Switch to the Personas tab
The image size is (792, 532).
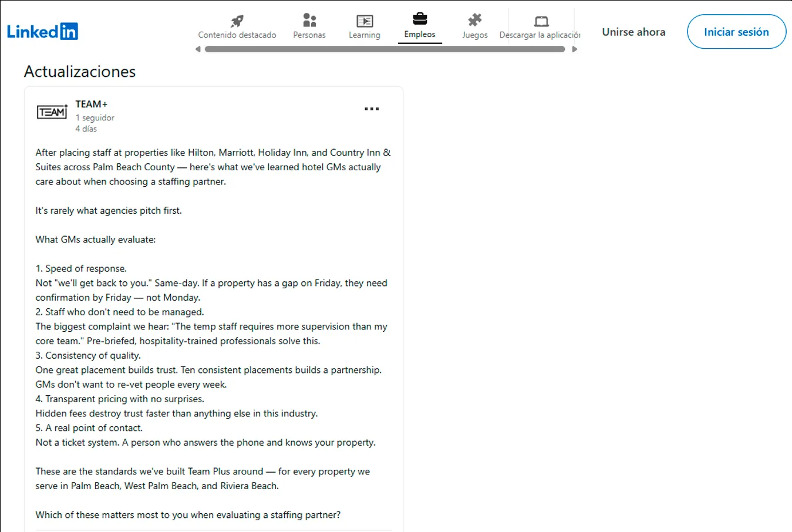(309, 35)
